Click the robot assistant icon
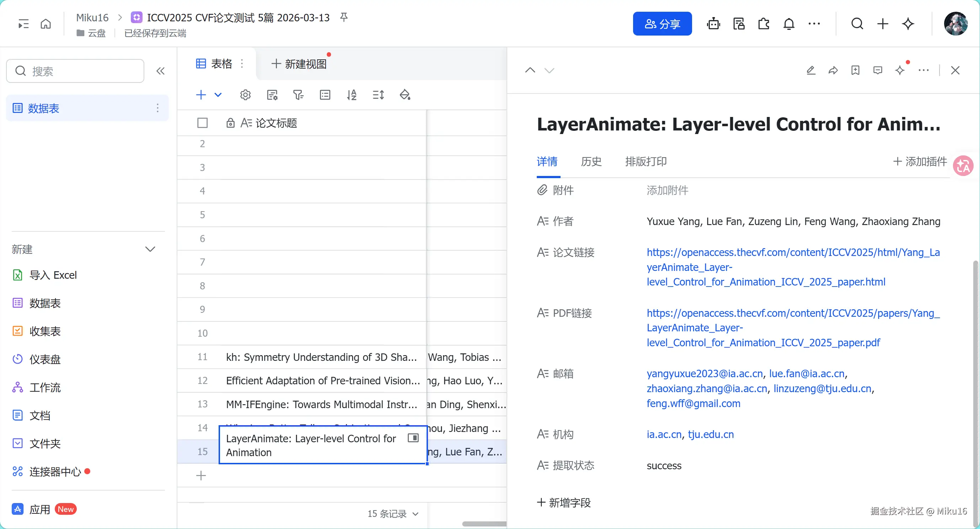This screenshot has width=980, height=529. [x=713, y=24]
